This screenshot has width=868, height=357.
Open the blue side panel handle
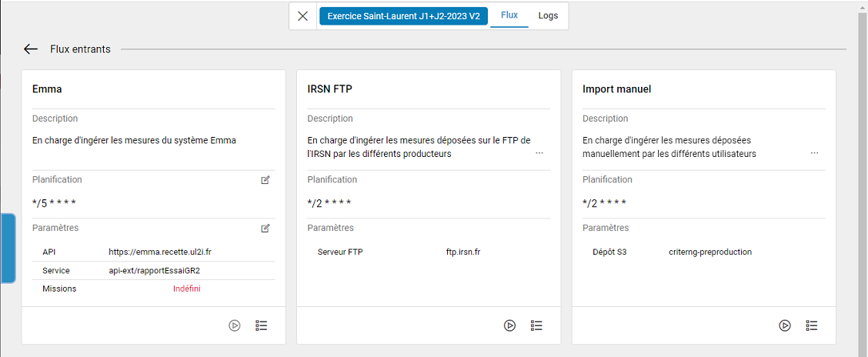click(8, 249)
